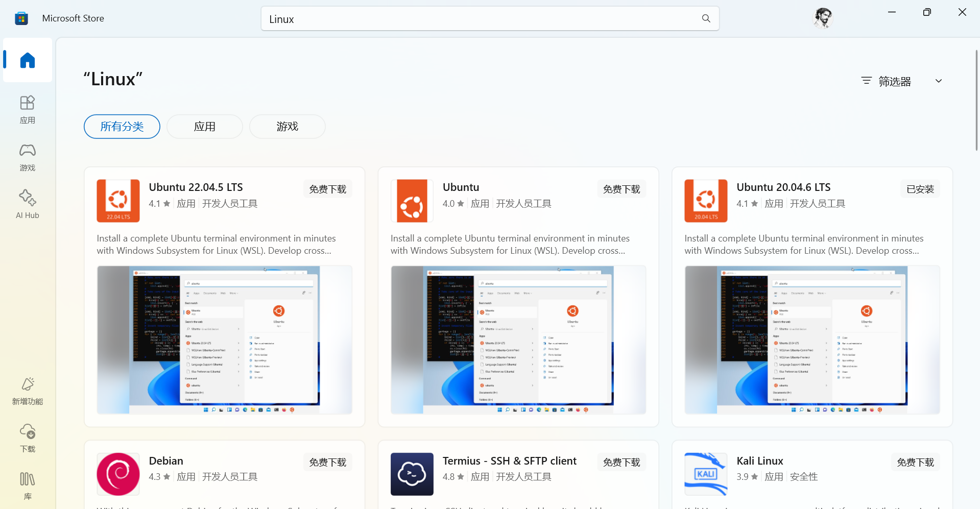
Task: Open the Kali Linux app title
Action: [x=760, y=461]
